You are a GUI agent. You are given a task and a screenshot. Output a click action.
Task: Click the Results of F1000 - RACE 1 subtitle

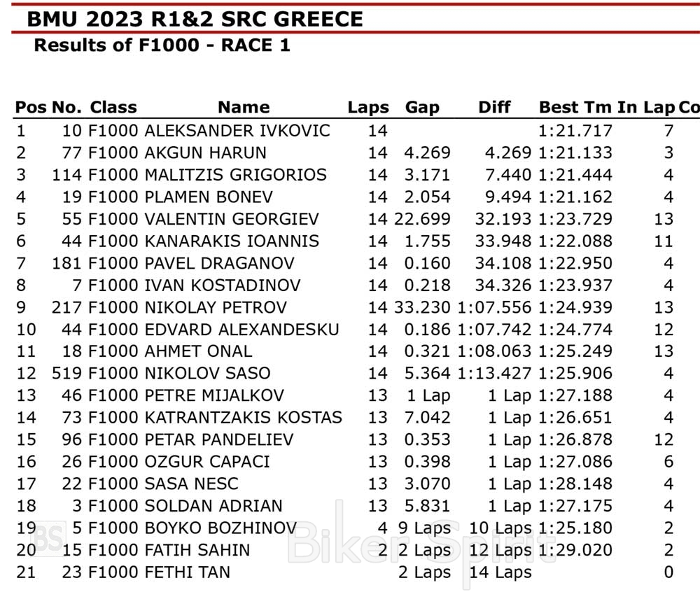[x=162, y=45]
